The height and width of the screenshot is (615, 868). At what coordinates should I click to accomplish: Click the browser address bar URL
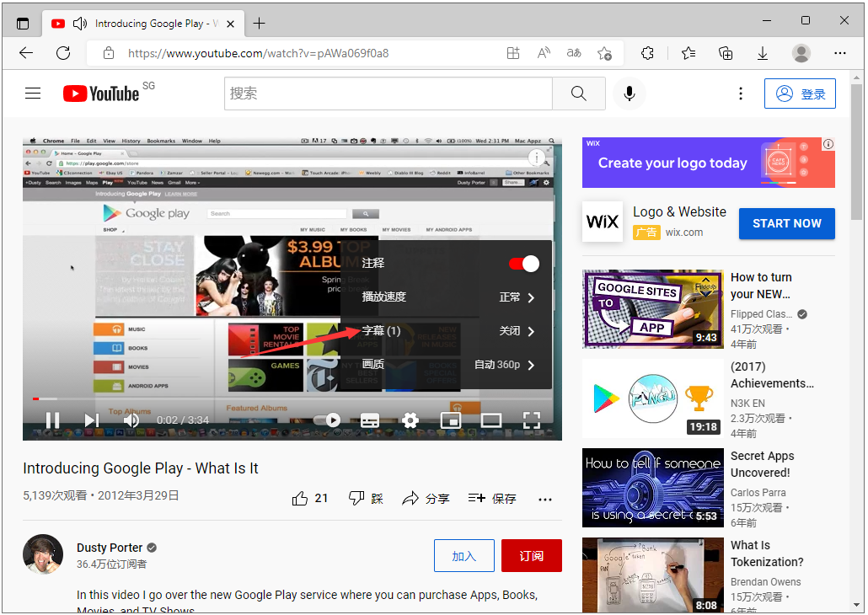pyautogui.click(x=258, y=53)
